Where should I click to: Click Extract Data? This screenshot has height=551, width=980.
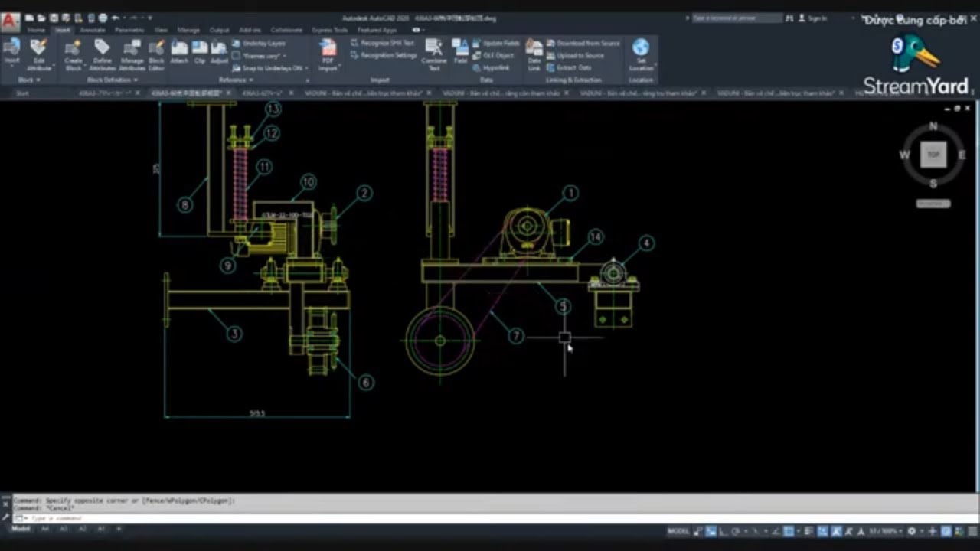pos(569,67)
